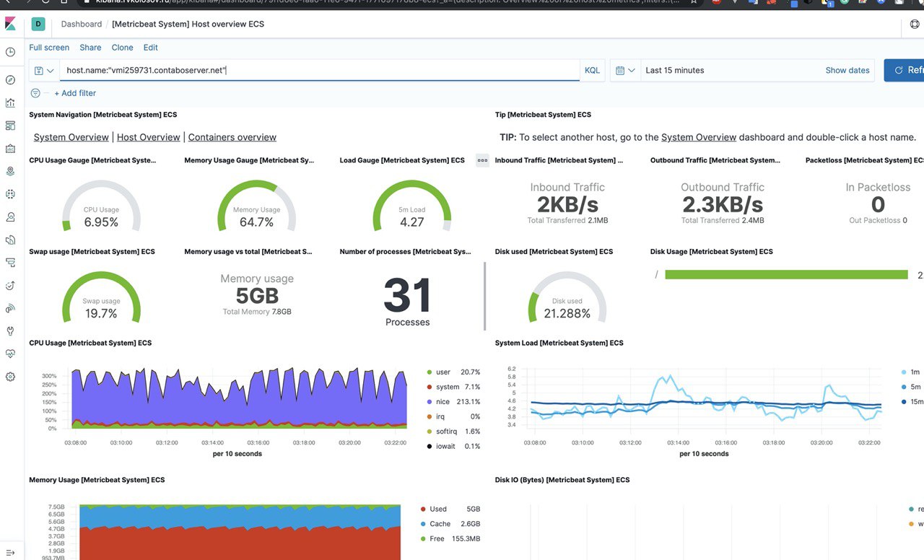Open SIEM from the side navigation
Viewport: 924px width, 560px height.
pos(10,308)
